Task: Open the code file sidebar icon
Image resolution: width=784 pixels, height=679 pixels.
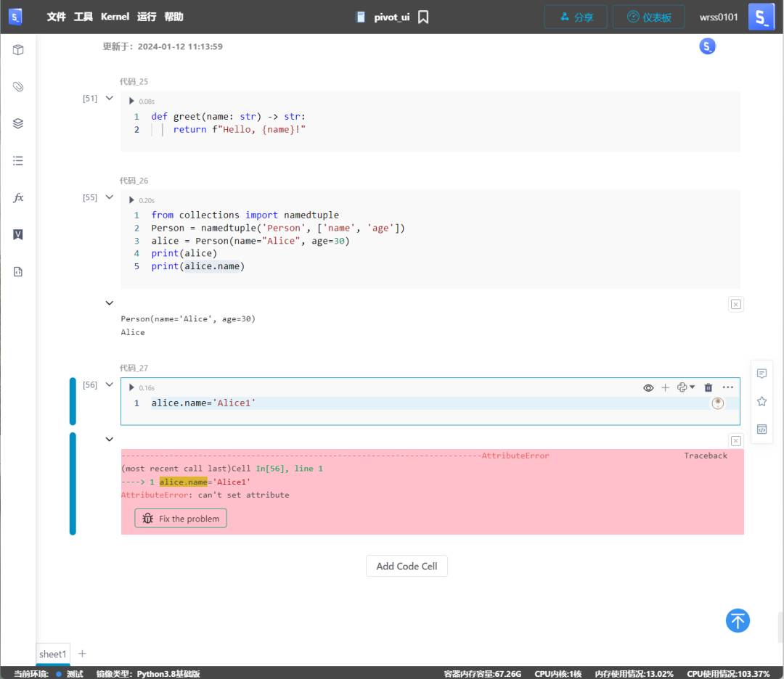Action: pyautogui.click(x=18, y=272)
